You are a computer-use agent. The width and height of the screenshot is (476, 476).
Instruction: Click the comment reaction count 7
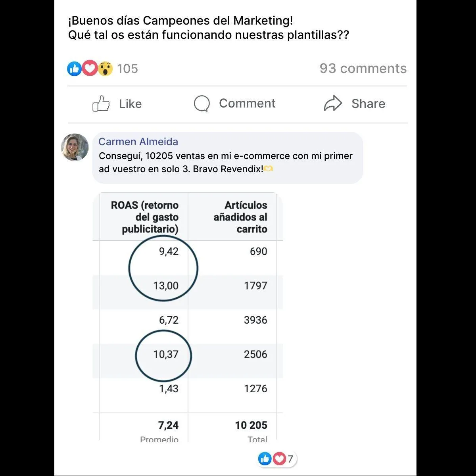pos(290,459)
